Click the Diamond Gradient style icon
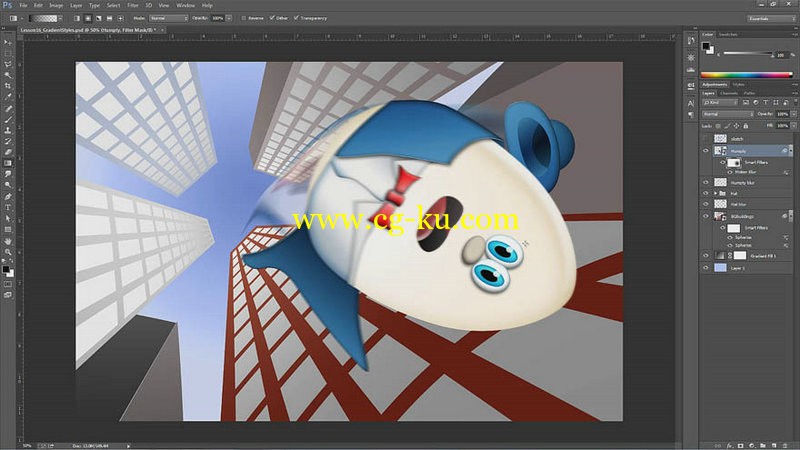The width and height of the screenshot is (800, 450). click(x=120, y=18)
